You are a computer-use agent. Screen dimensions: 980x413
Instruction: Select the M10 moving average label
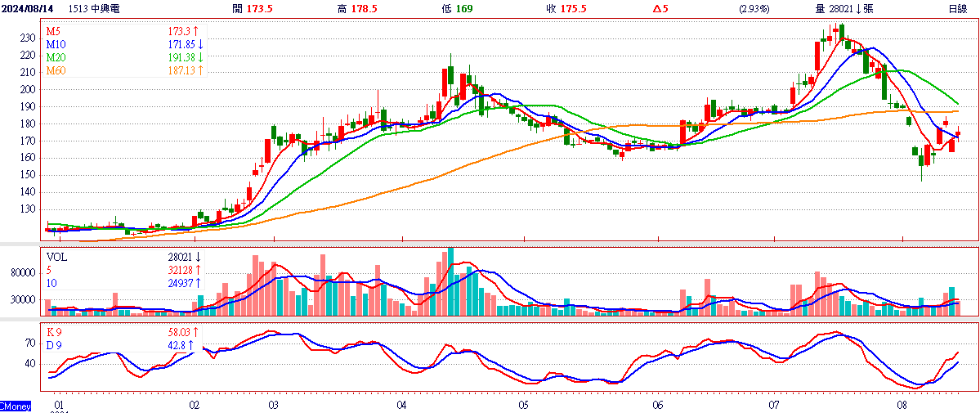(x=125, y=44)
